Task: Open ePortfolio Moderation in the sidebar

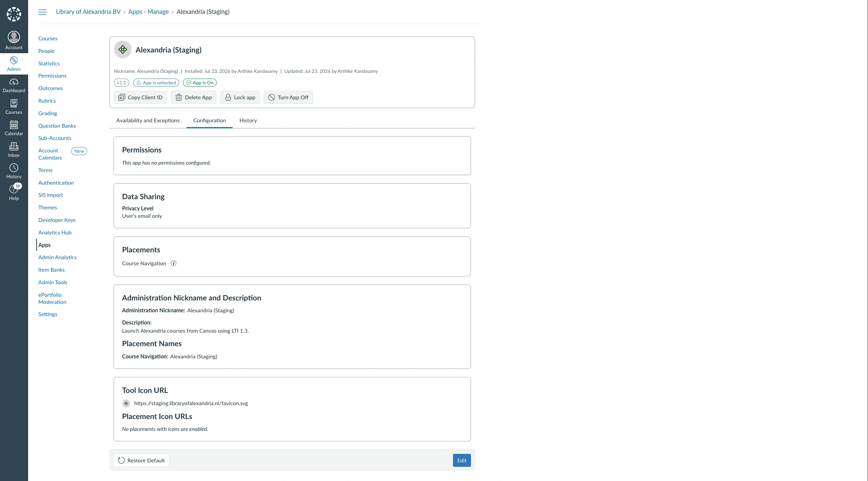Action: point(52,298)
